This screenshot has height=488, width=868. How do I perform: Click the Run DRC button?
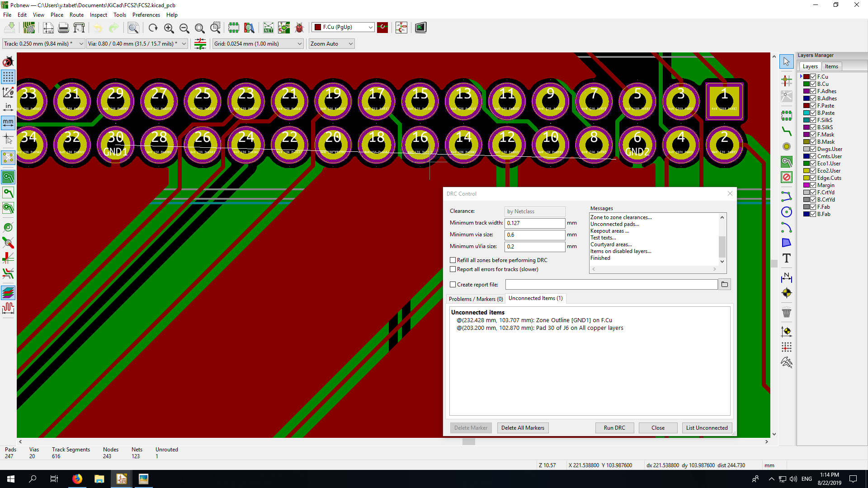[x=614, y=428]
